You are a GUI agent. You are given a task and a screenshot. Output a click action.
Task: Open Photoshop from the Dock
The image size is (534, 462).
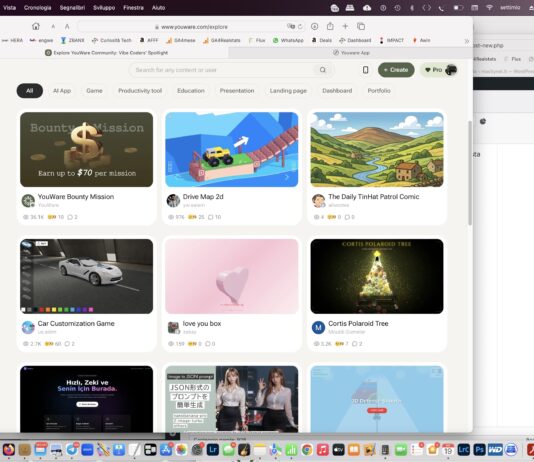(479, 449)
